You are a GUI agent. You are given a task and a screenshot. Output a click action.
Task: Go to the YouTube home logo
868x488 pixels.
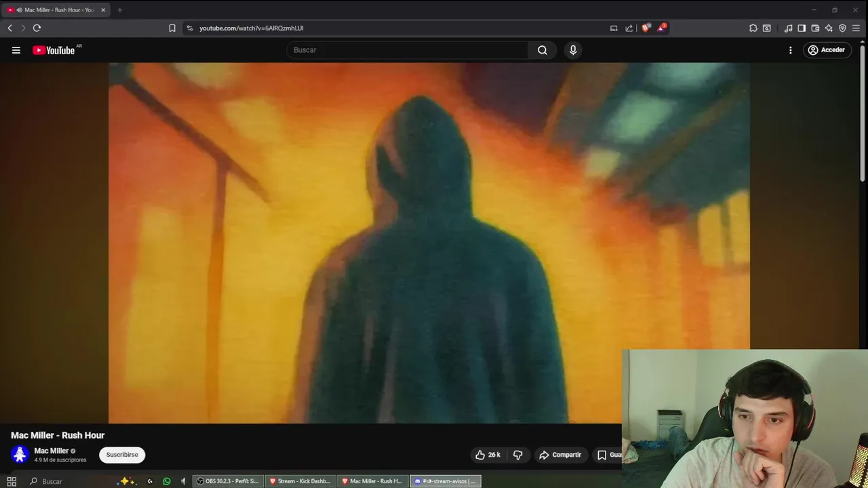[x=54, y=50]
